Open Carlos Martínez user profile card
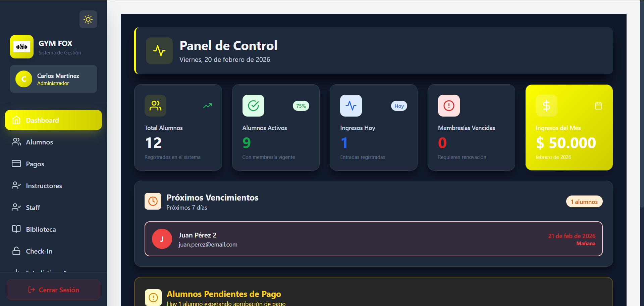Screen dimensions: 644x306 [53, 79]
